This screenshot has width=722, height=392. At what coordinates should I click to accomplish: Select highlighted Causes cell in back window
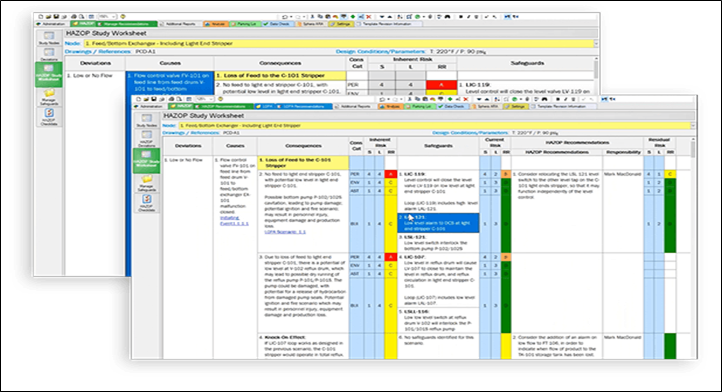169,84
